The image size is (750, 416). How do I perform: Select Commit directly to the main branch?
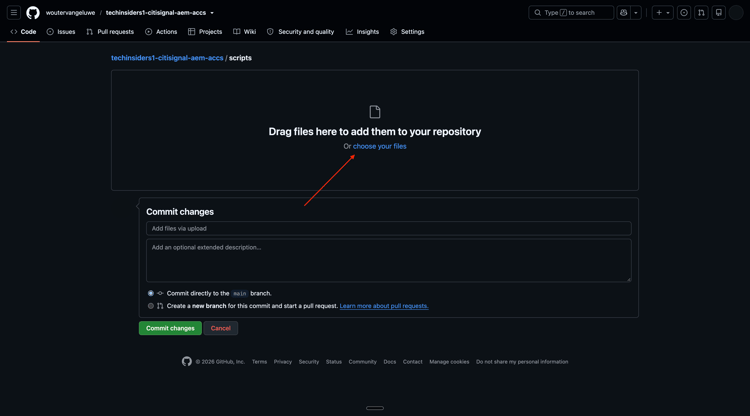tap(151, 293)
